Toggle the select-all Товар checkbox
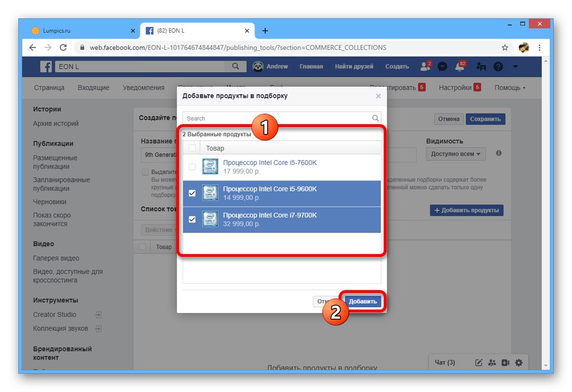 [192, 148]
